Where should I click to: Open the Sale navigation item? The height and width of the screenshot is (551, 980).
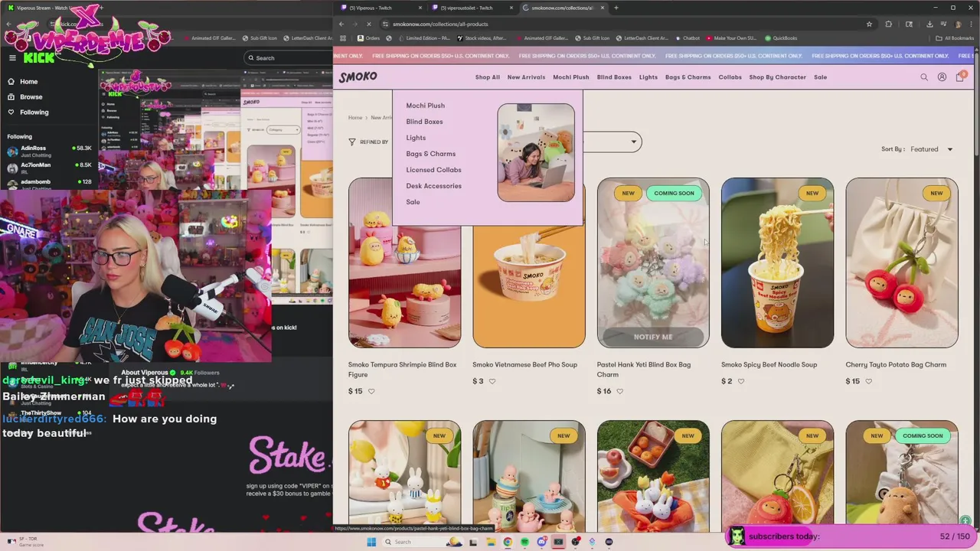[820, 77]
